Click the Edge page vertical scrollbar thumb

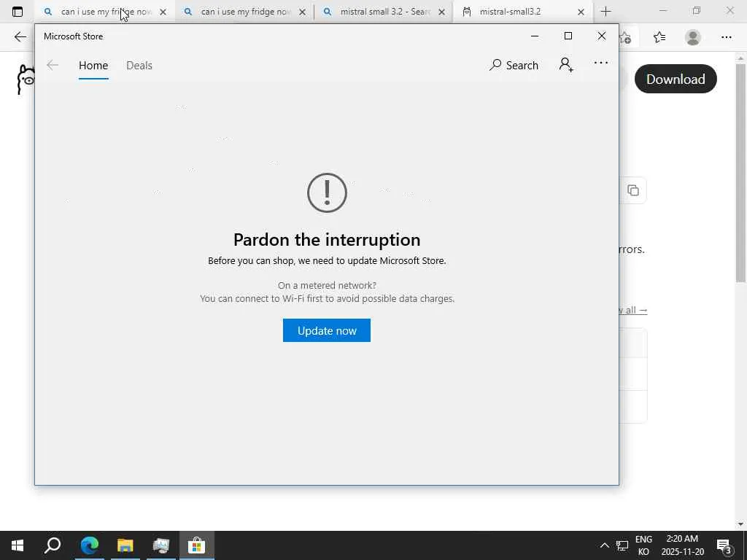point(740,174)
